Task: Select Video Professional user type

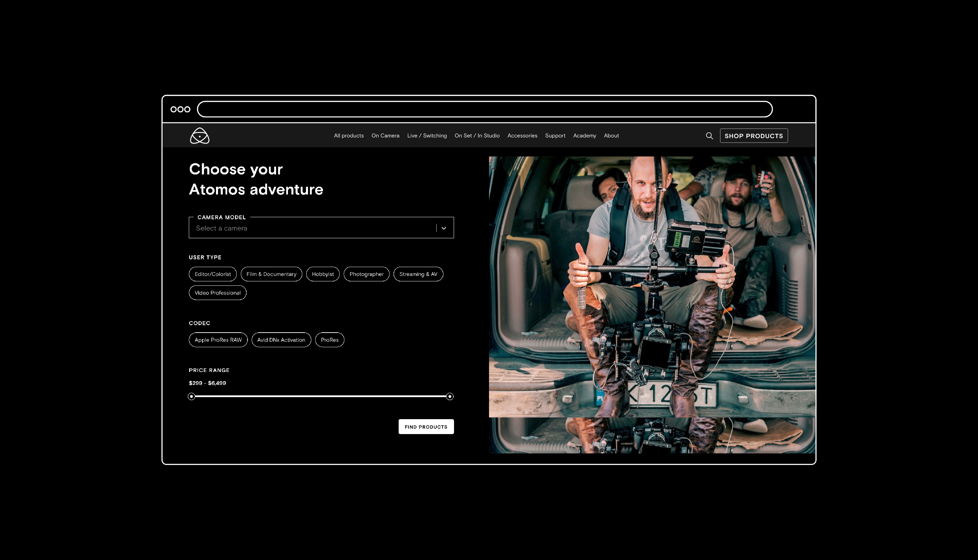Action: [x=217, y=293]
